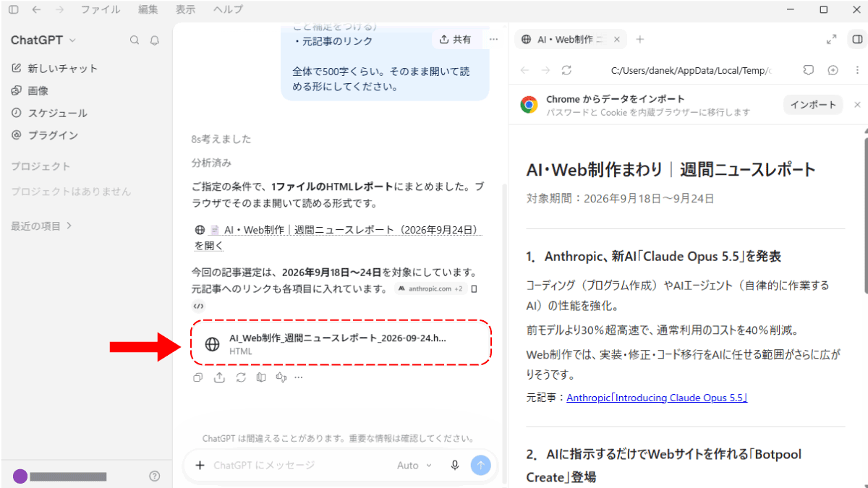The height and width of the screenshot is (488, 868).
Task: Click thumbs feedback icon under response
Action: 281,377
